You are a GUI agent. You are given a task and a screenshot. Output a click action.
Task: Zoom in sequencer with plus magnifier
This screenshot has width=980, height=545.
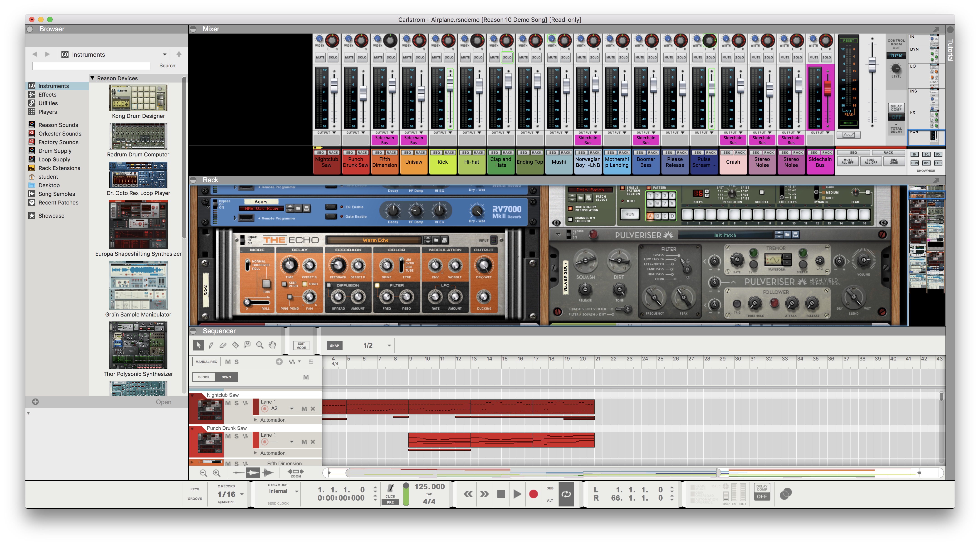[x=216, y=473]
